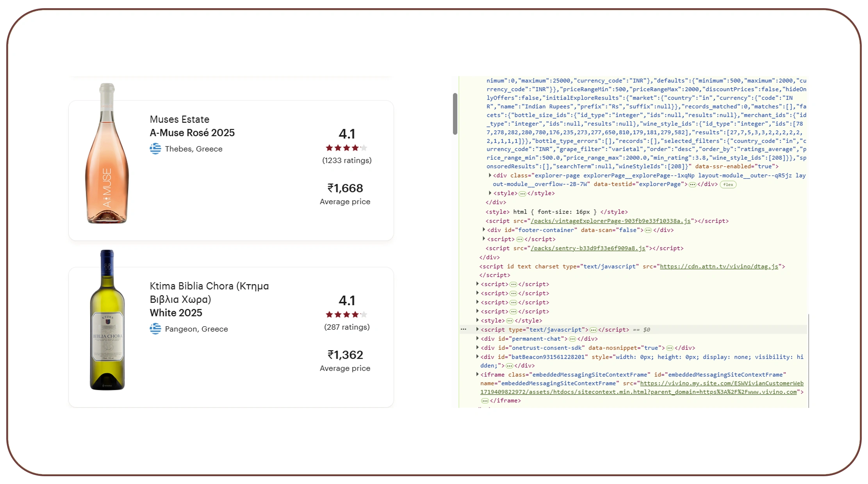Expand the onetrust-consent-sdk div node
Viewport: 868px width, 484px height.
point(478,347)
